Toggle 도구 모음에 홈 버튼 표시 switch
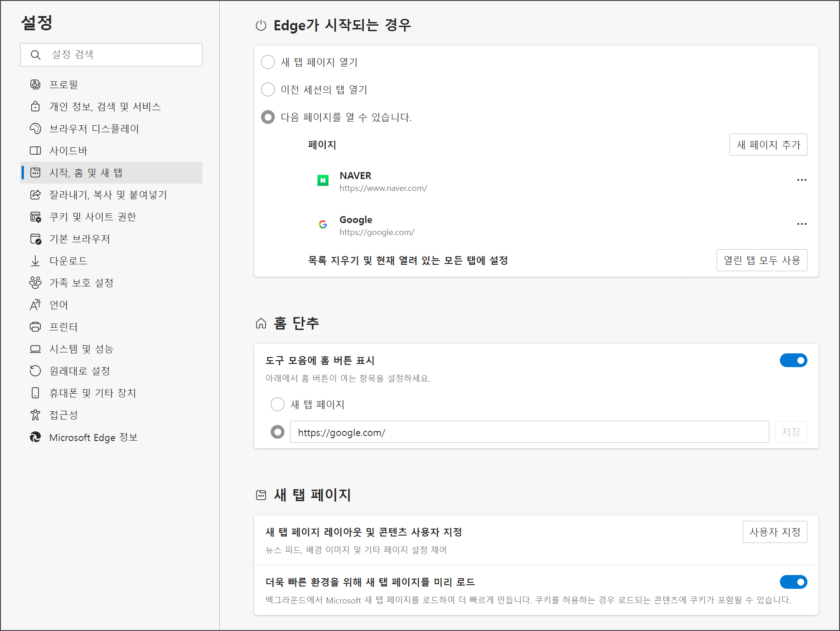 793,360
